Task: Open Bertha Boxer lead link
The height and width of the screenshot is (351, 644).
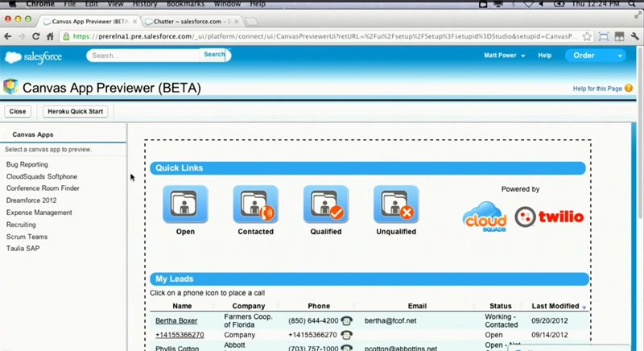Action: coord(176,320)
